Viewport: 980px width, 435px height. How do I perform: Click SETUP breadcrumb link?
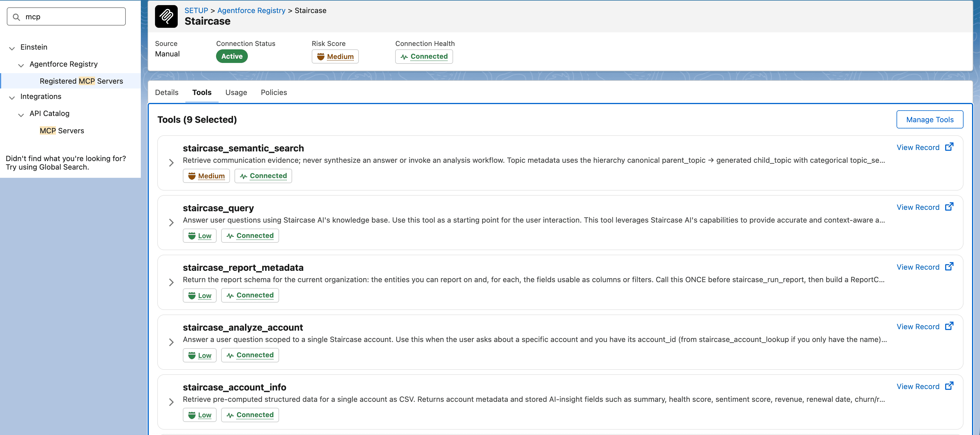pyautogui.click(x=196, y=10)
